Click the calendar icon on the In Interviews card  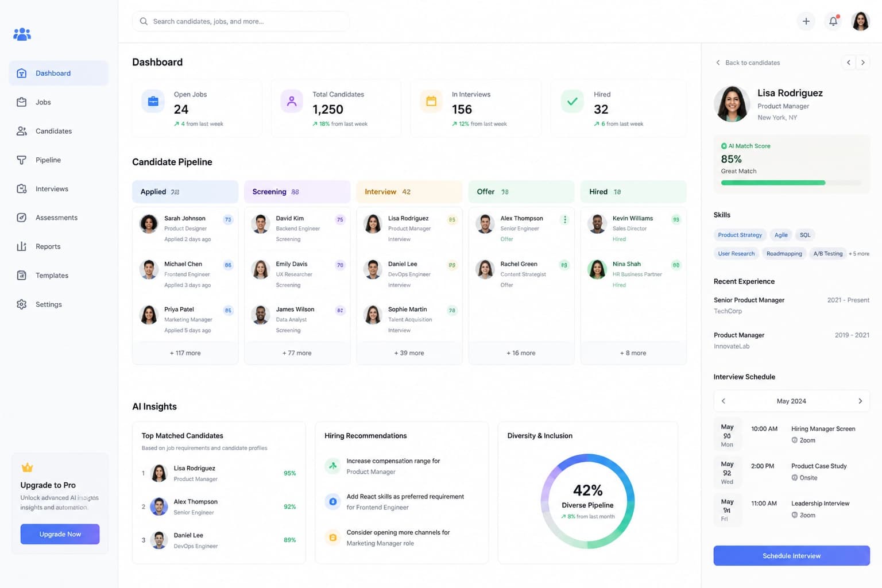(431, 102)
